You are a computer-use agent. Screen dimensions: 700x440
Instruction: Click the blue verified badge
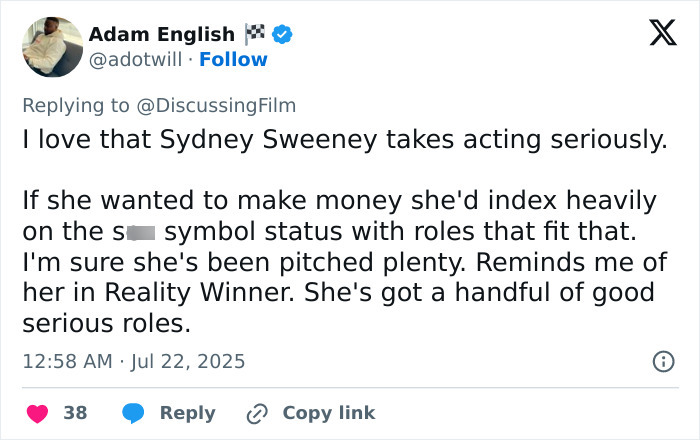tap(283, 35)
